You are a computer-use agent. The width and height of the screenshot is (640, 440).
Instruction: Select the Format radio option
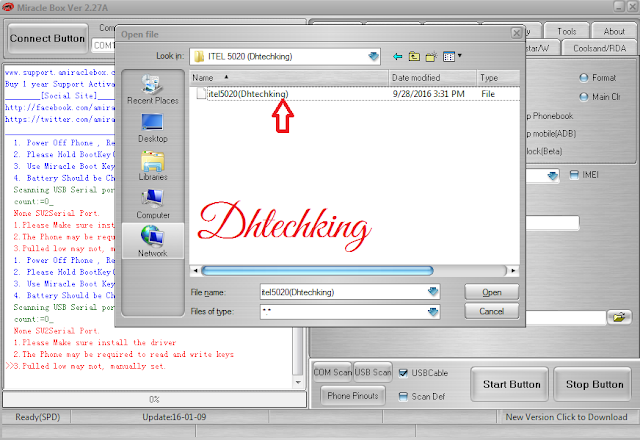coord(584,78)
